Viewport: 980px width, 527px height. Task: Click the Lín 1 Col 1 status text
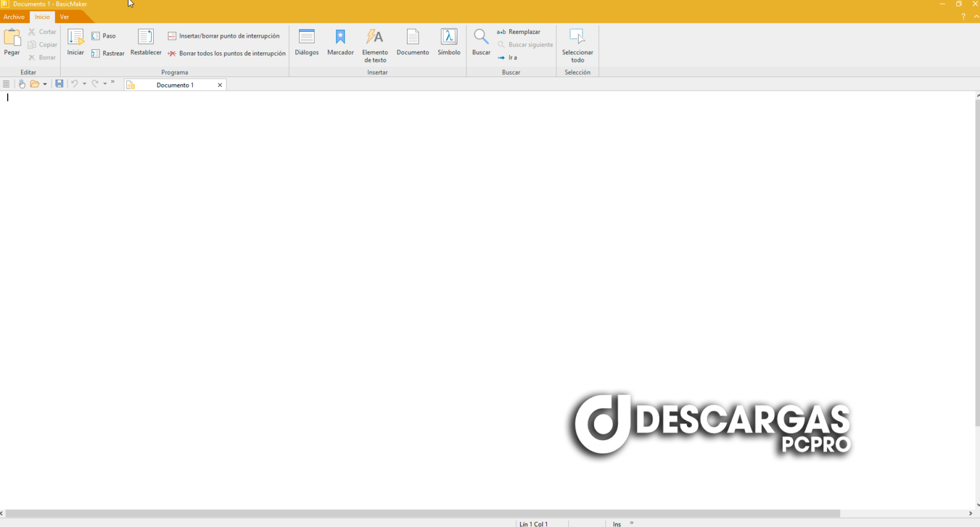pyautogui.click(x=533, y=524)
